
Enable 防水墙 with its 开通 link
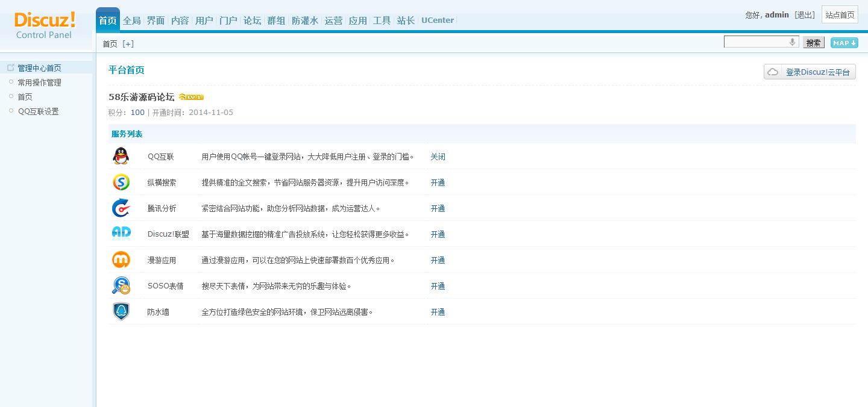coord(438,312)
